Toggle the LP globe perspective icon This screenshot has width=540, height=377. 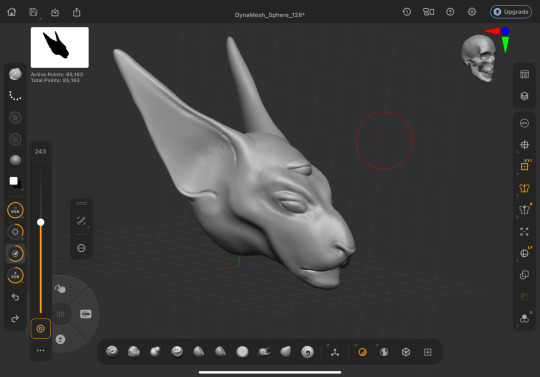[x=525, y=253]
